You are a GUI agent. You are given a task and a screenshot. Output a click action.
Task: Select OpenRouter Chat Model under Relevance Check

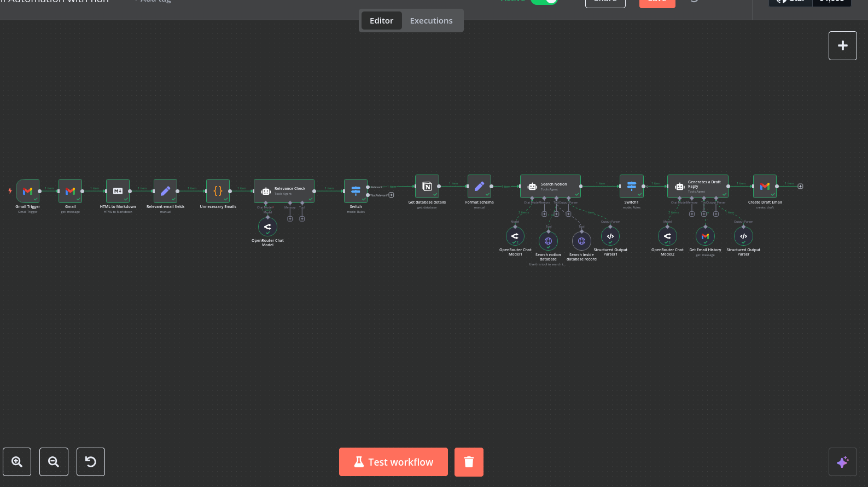[x=267, y=227]
